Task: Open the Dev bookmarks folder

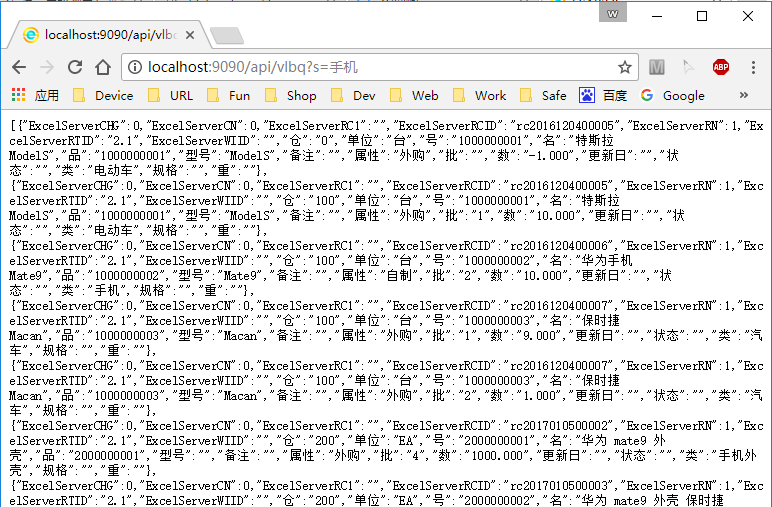Action: pyautogui.click(x=353, y=95)
